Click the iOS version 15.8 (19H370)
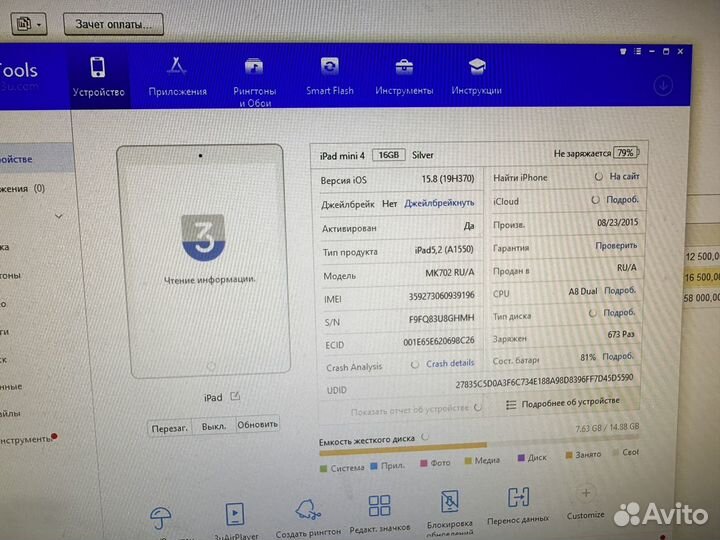The width and height of the screenshot is (720, 540). click(x=448, y=179)
